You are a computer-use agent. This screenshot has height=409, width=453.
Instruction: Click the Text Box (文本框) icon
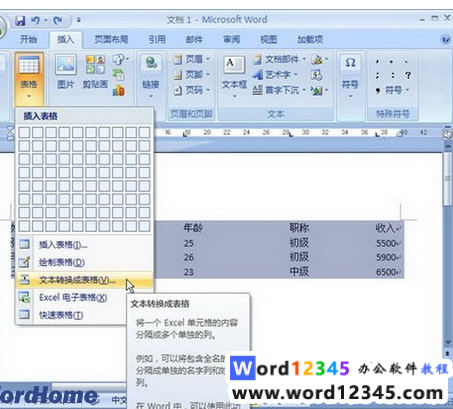[x=234, y=65]
